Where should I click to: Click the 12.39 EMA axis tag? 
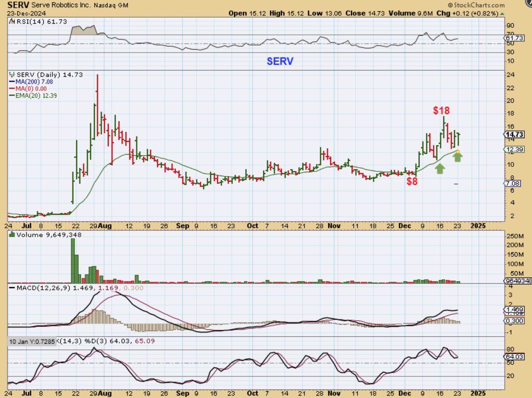click(x=513, y=149)
